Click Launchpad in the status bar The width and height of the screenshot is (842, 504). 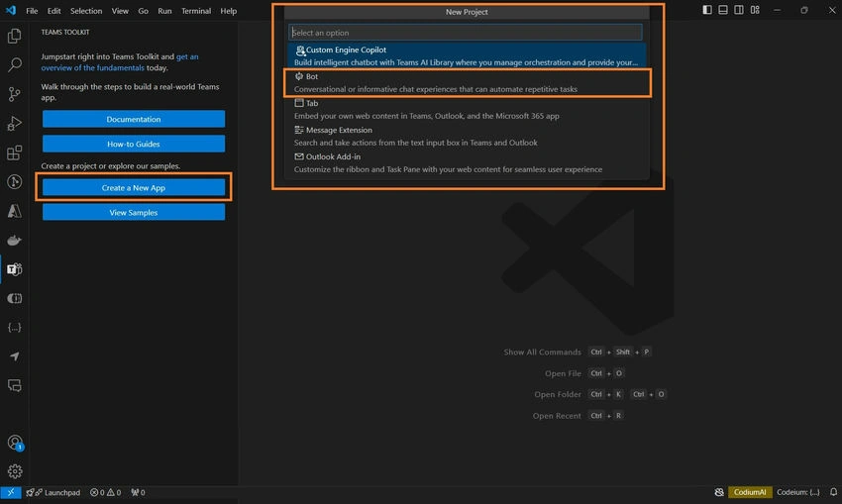pos(53,492)
